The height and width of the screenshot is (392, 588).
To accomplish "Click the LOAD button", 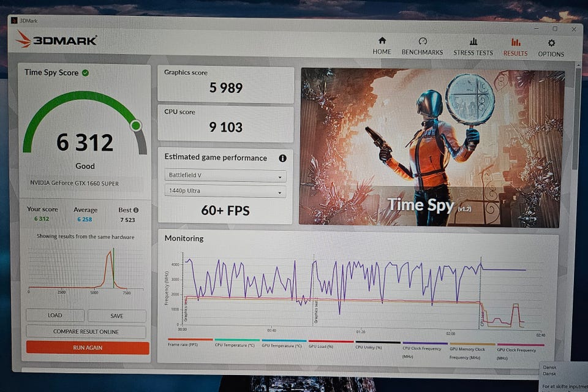I will tap(55, 315).
